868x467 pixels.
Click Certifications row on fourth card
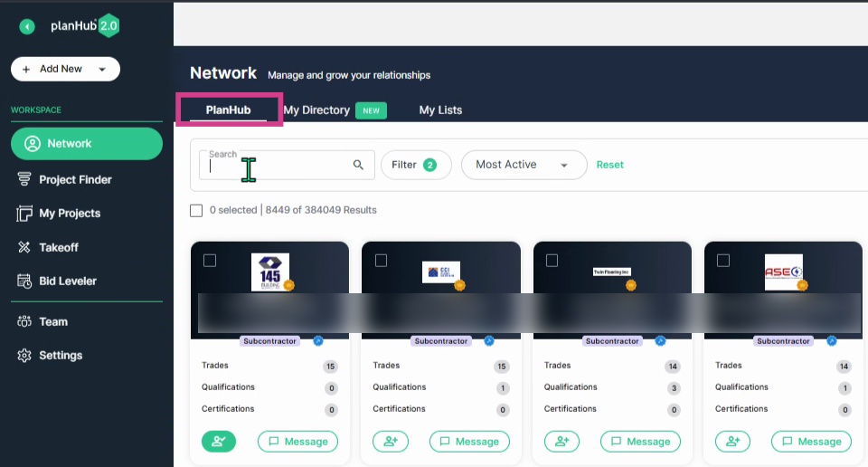click(783, 409)
